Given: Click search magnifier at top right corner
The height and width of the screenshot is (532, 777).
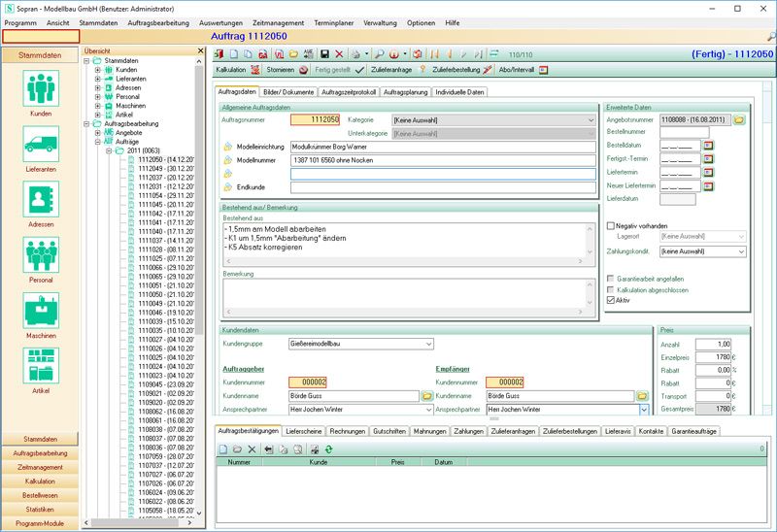Looking at the screenshot, I should (x=771, y=36).
